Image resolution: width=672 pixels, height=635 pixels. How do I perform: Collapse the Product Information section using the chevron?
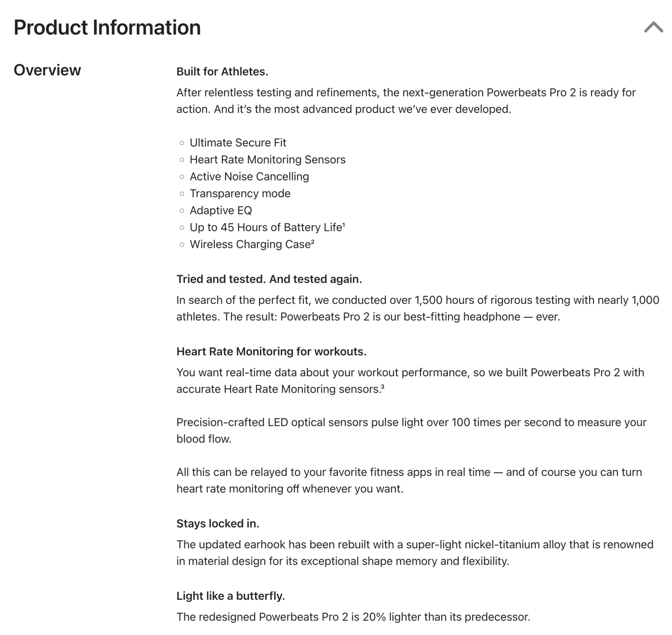[653, 27]
